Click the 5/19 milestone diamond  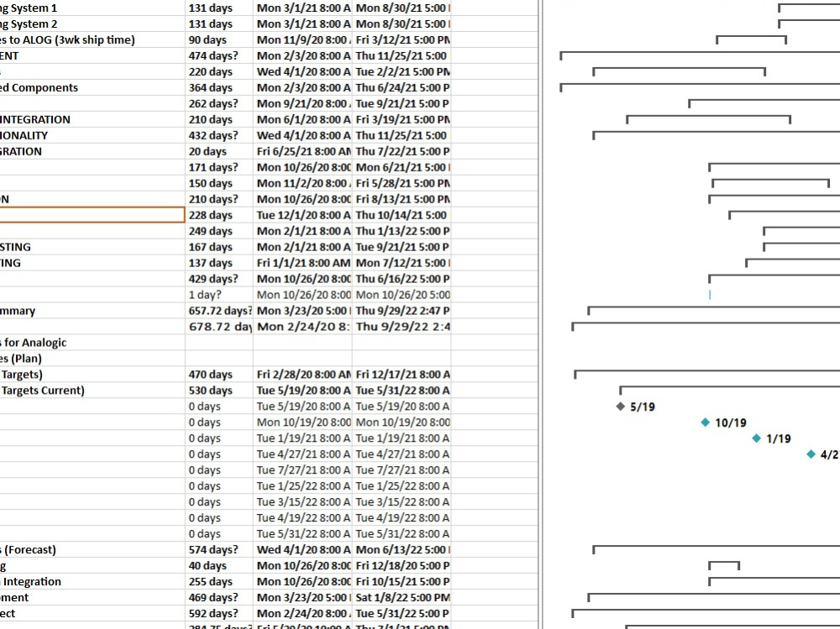pyautogui.click(x=621, y=406)
